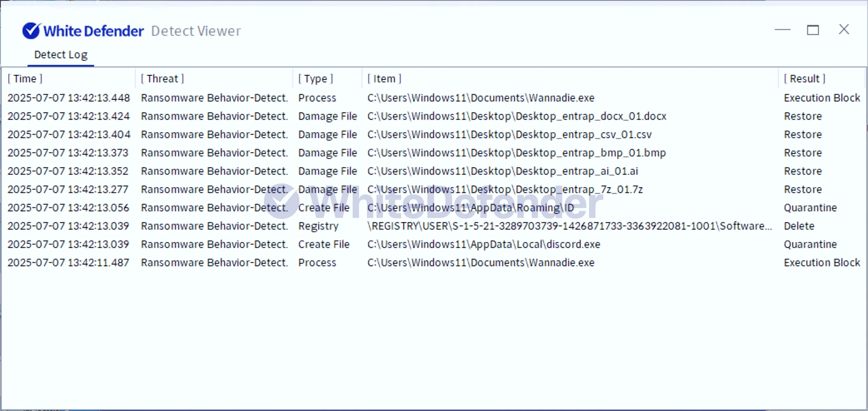Open the Detect Log tab
868x411 pixels.
tap(61, 55)
